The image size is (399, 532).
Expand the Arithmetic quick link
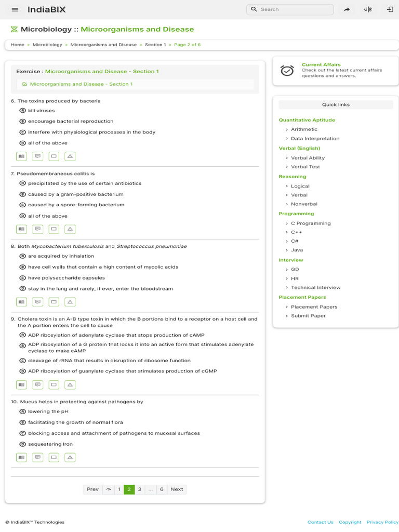tap(304, 129)
